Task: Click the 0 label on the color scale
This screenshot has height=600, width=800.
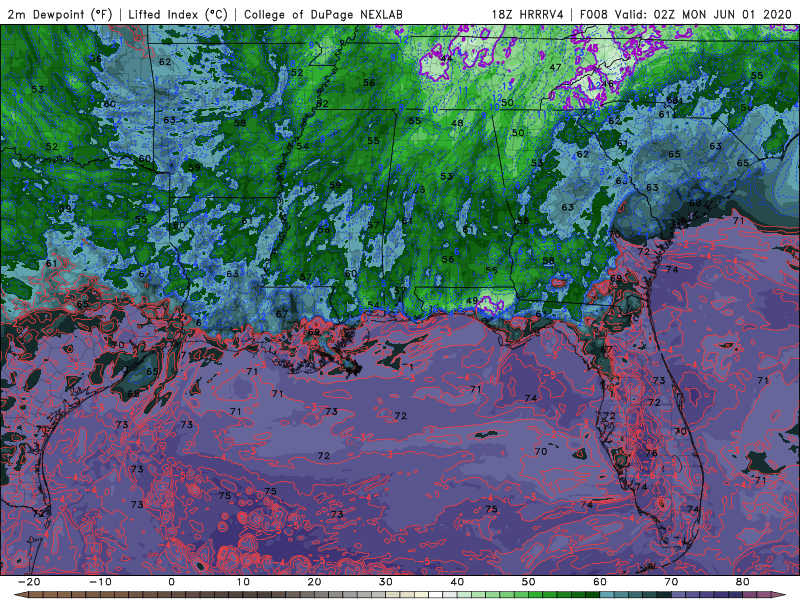Action: tap(171, 582)
